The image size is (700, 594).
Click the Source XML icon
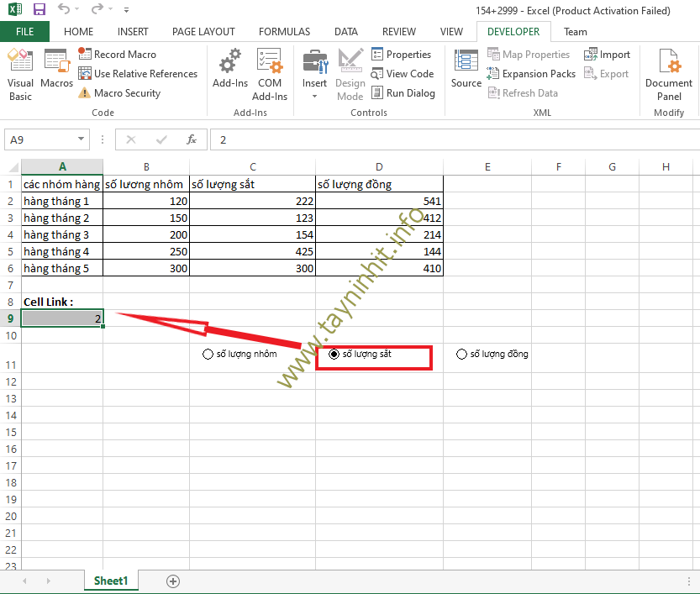pos(466,72)
